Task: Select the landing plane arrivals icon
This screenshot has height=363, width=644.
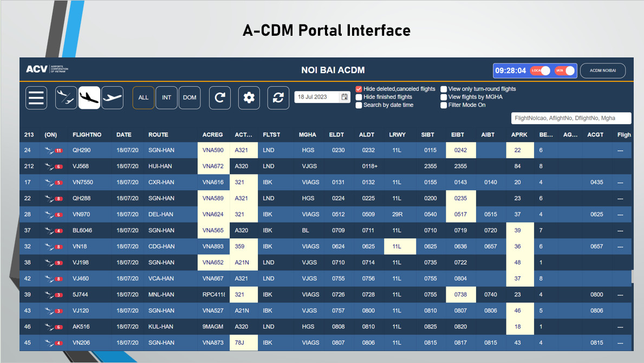Action: 89,98
